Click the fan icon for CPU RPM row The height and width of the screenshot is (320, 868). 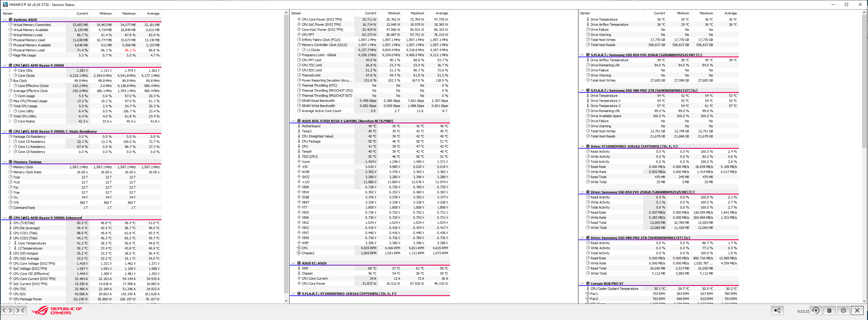pos(299,248)
